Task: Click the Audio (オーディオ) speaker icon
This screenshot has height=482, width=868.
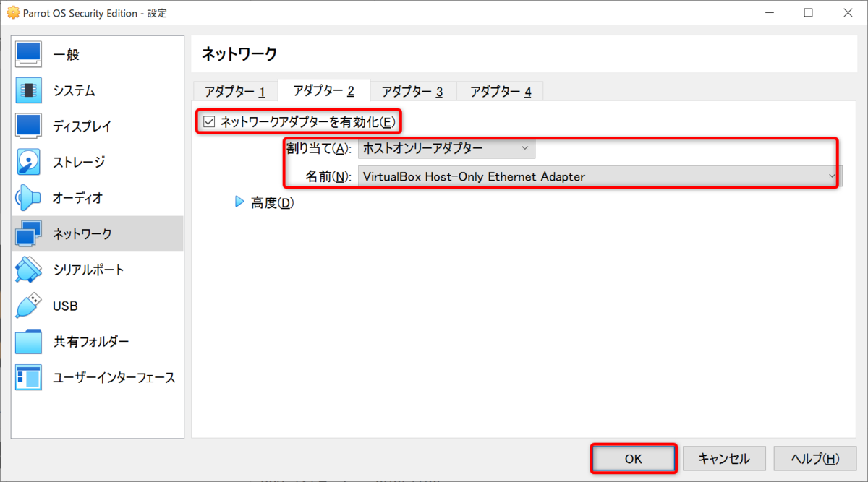Action: click(x=29, y=197)
